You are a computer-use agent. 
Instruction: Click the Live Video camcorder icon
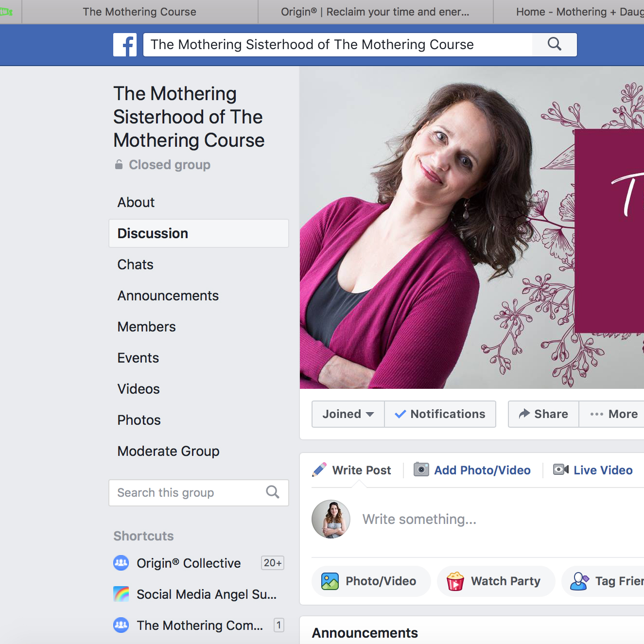(561, 470)
